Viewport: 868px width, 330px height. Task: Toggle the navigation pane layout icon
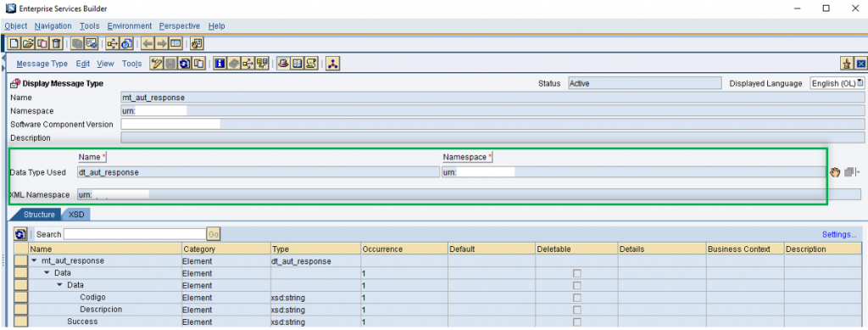(x=175, y=43)
